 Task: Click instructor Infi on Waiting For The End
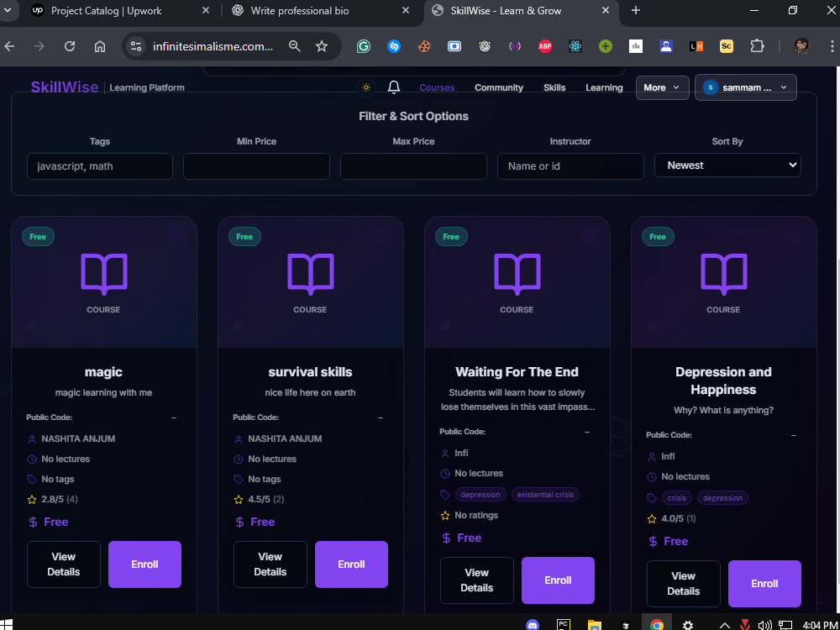tap(461, 454)
